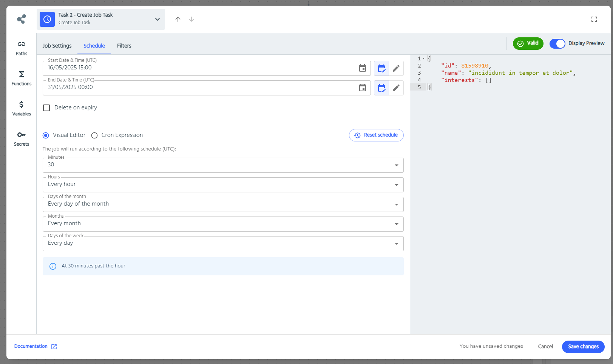Image resolution: width=613 pixels, height=364 pixels.
Task: Switch to the Job Settings tab
Action: (x=57, y=46)
